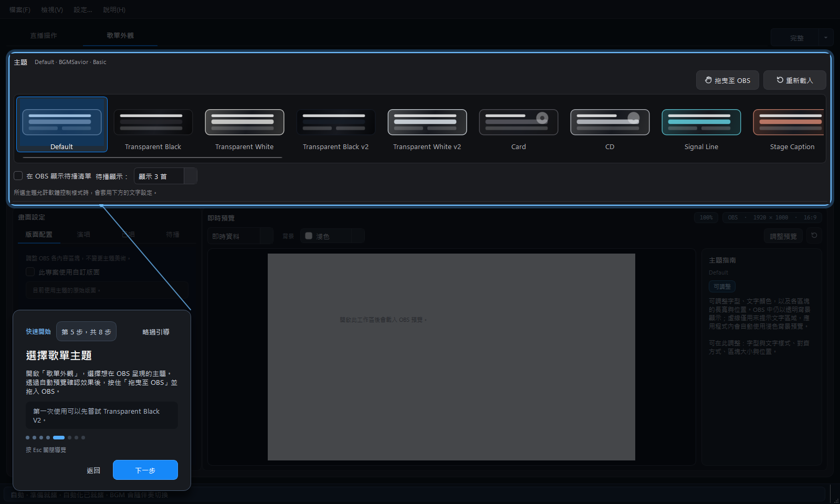Viewport: 840px width, 504px height.
Task: Open the 檔案(F) menu
Action: tap(20, 10)
